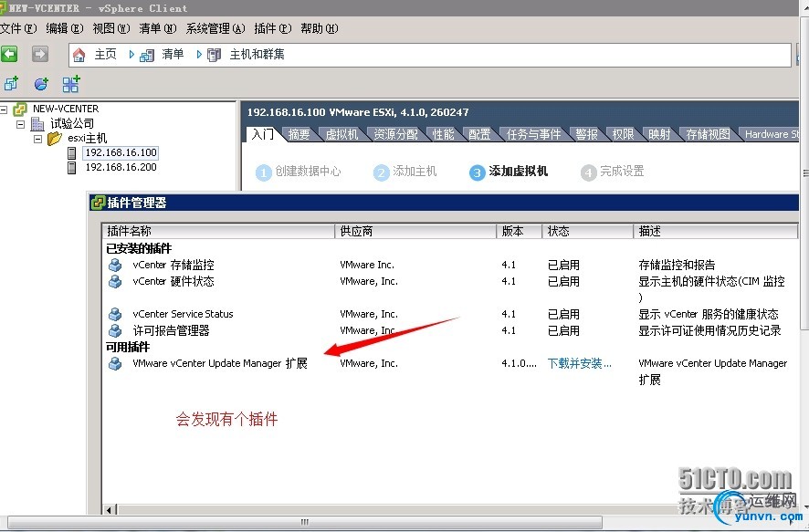Click the forward navigation arrow icon
Screen dimensions: 809x532
[x=38, y=54]
